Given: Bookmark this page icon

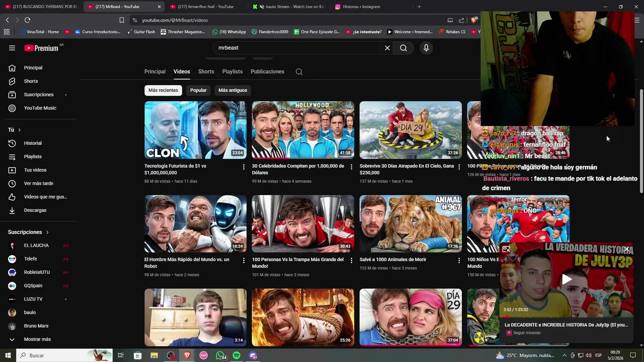Looking at the screenshot, I should tap(121, 20).
